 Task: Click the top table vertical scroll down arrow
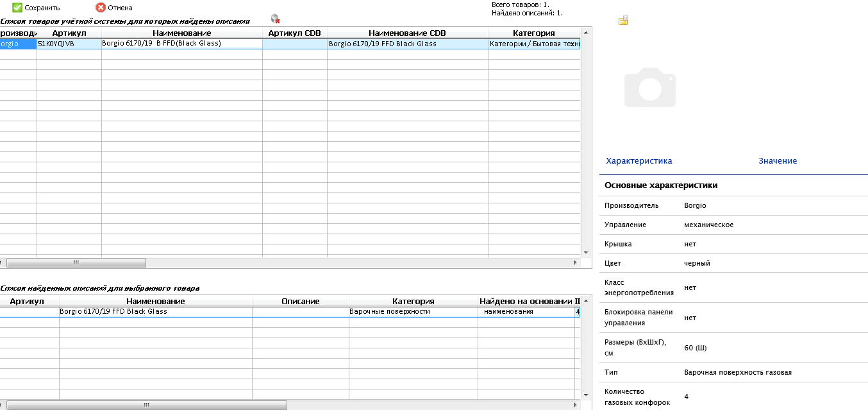[586, 253]
